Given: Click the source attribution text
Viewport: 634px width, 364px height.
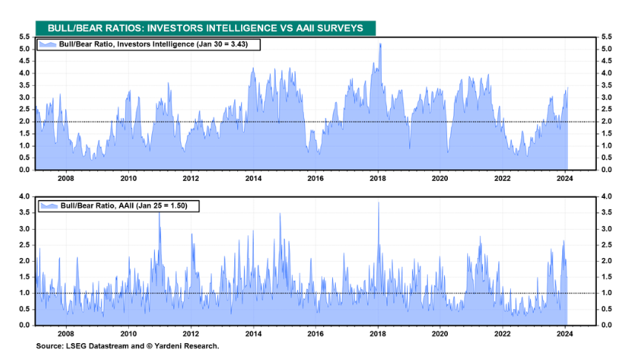Looking at the screenshot, I should click(x=128, y=345).
